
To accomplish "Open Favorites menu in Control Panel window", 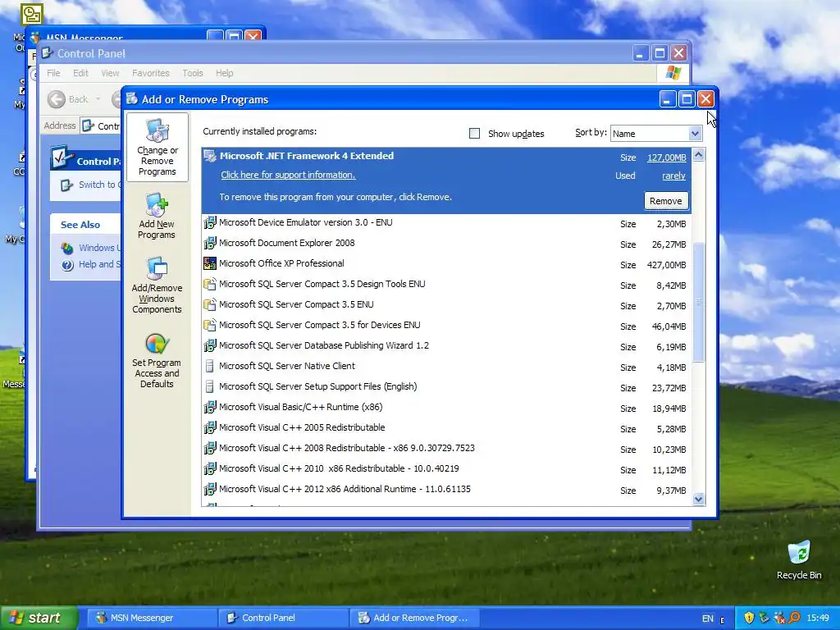I will (x=151, y=73).
